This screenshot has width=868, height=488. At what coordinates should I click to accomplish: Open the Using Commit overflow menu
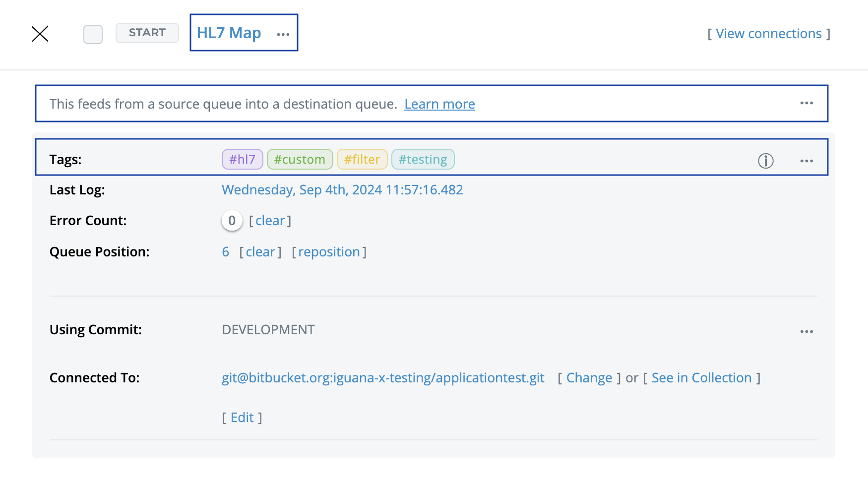(x=806, y=331)
